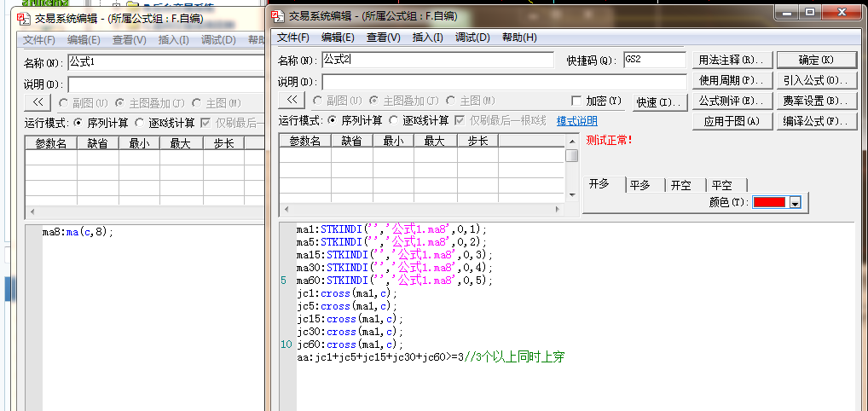This screenshot has height=411, width=868.
Task: Switch to the 开空 tab
Action: point(681,186)
